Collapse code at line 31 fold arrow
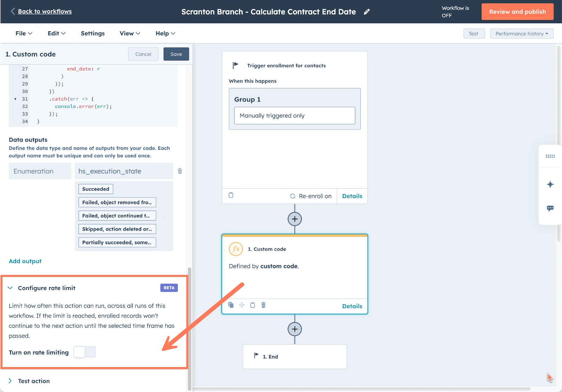This screenshot has height=392, width=562. tap(15, 99)
